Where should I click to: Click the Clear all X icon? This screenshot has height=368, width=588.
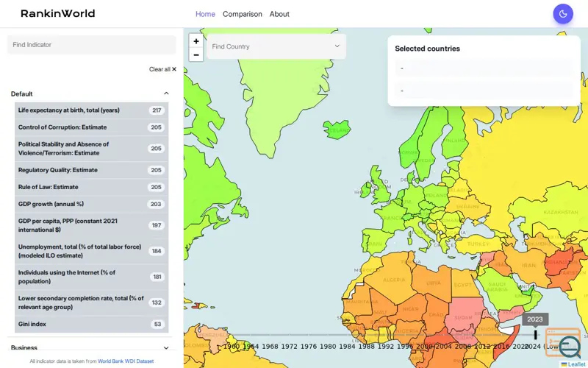click(174, 69)
